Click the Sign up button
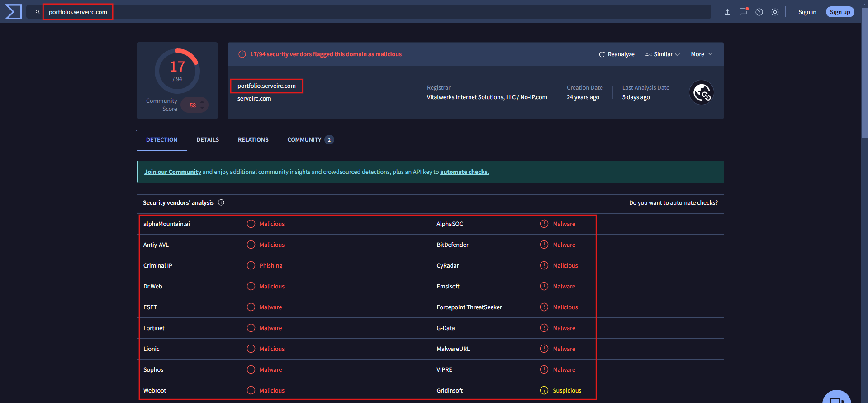 pyautogui.click(x=840, y=12)
